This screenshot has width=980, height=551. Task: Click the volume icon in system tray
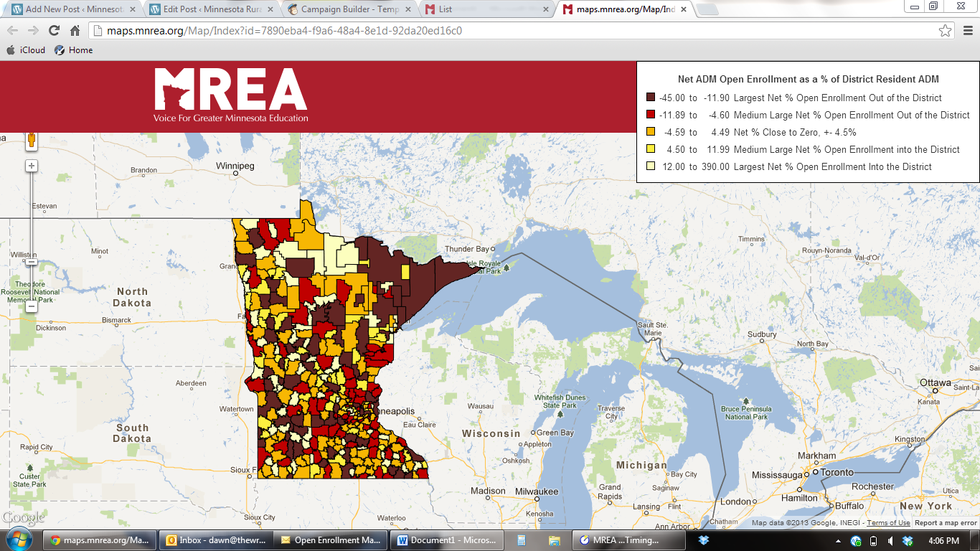tap(890, 540)
